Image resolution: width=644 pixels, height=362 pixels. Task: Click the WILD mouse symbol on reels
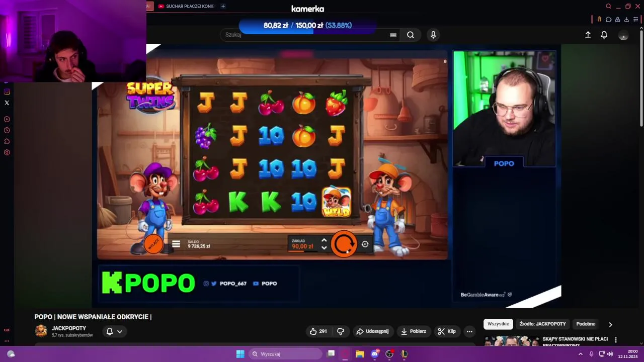[336, 202]
